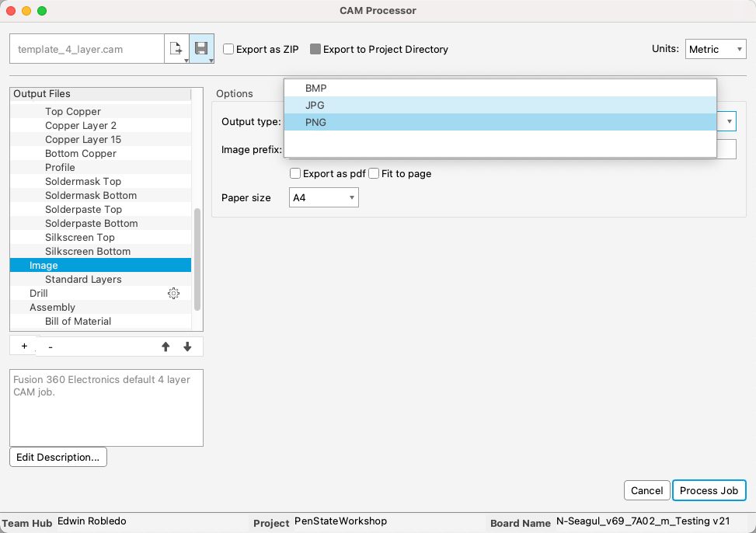Open the Units Metric dropdown
Viewport: 756px width, 533px height.
pos(716,49)
